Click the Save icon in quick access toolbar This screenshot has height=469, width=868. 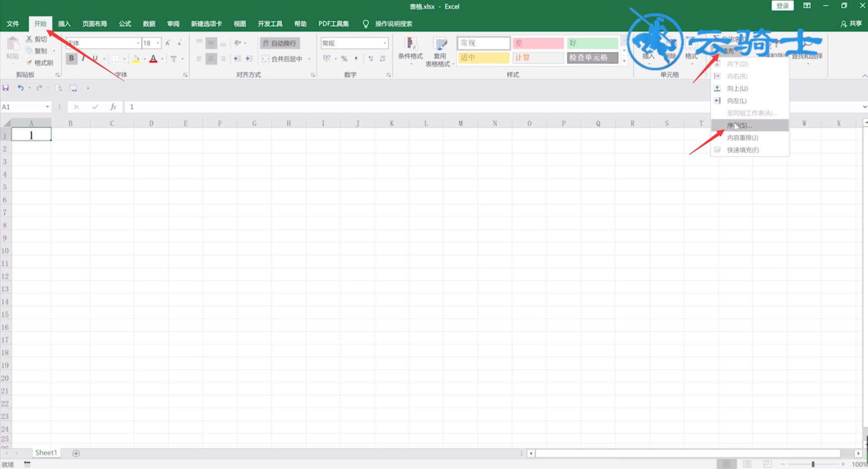click(6, 88)
